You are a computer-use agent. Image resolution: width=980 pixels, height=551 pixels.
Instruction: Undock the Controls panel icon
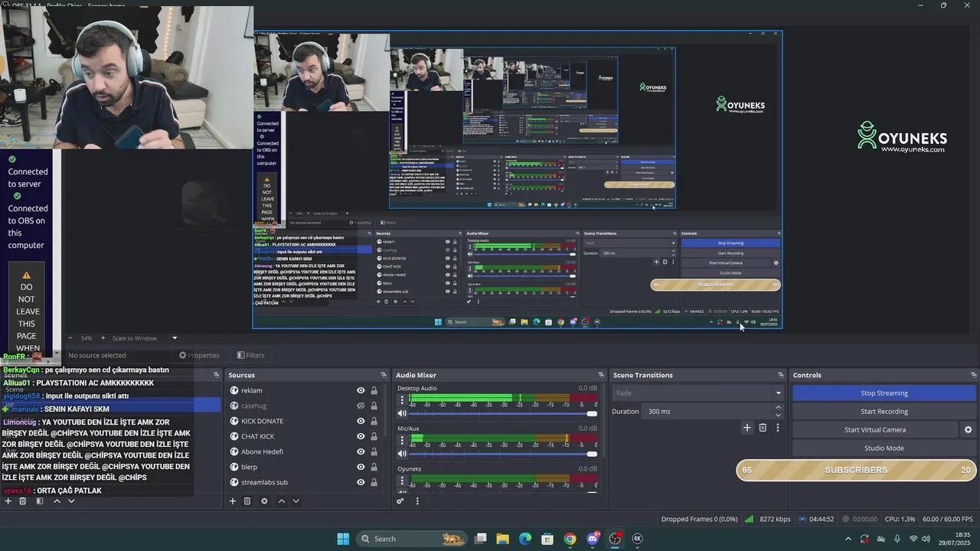coord(973,375)
